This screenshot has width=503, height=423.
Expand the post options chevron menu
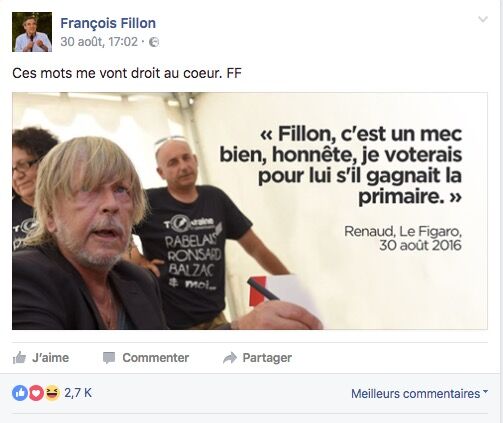coord(483,19)
